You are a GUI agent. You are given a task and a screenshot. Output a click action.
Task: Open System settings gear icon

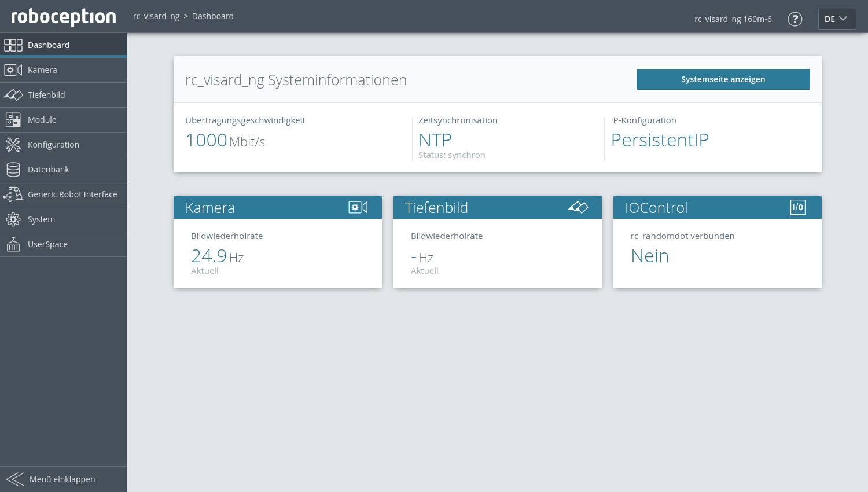tap(13, 219)
